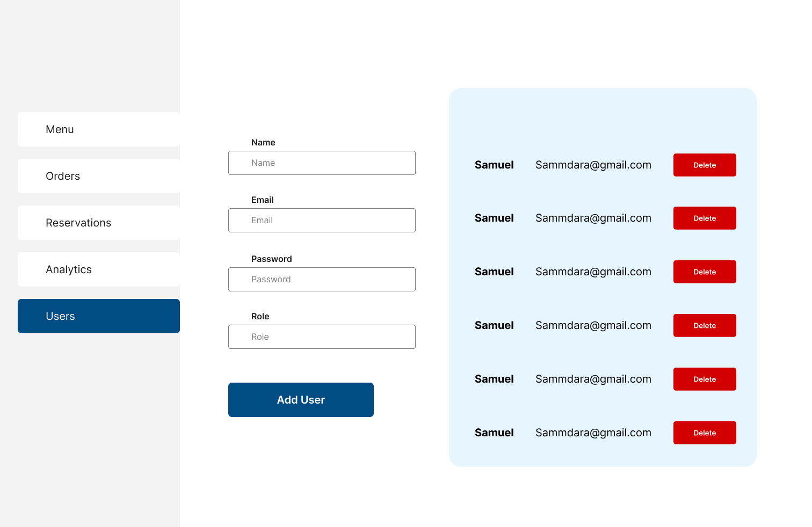Click Delete on the third user row
This screenshot has width=812, height=527.
coord(704,272)
